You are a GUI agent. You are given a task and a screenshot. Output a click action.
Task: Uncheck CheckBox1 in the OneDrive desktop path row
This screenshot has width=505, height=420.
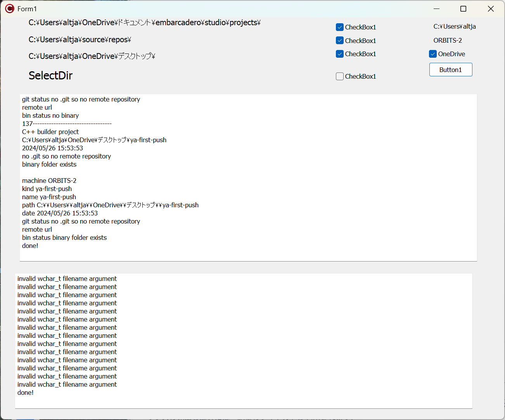[x=340, y=54]
